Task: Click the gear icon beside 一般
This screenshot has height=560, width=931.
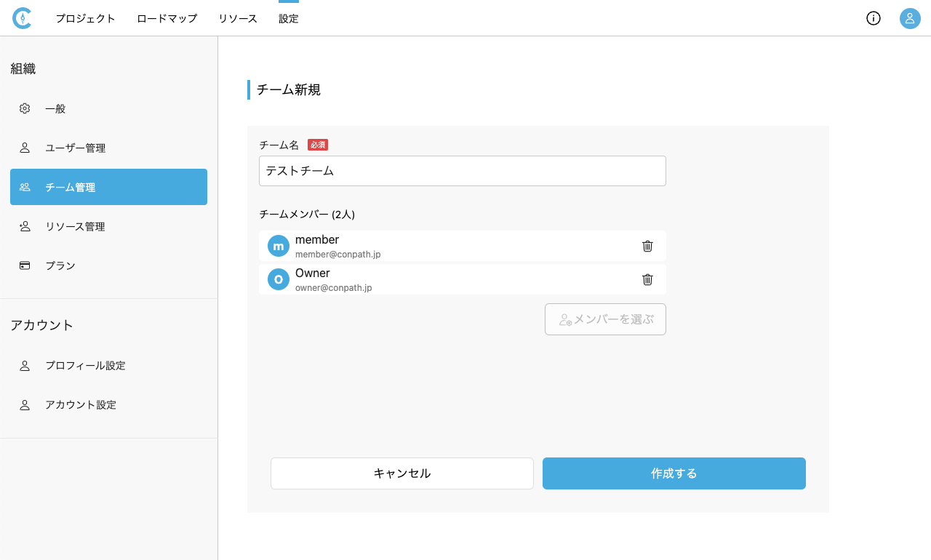Action: 25,108
